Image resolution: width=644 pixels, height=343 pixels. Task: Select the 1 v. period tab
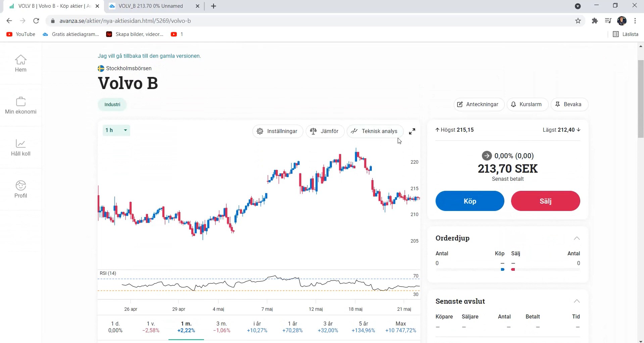tap(151, 327)
